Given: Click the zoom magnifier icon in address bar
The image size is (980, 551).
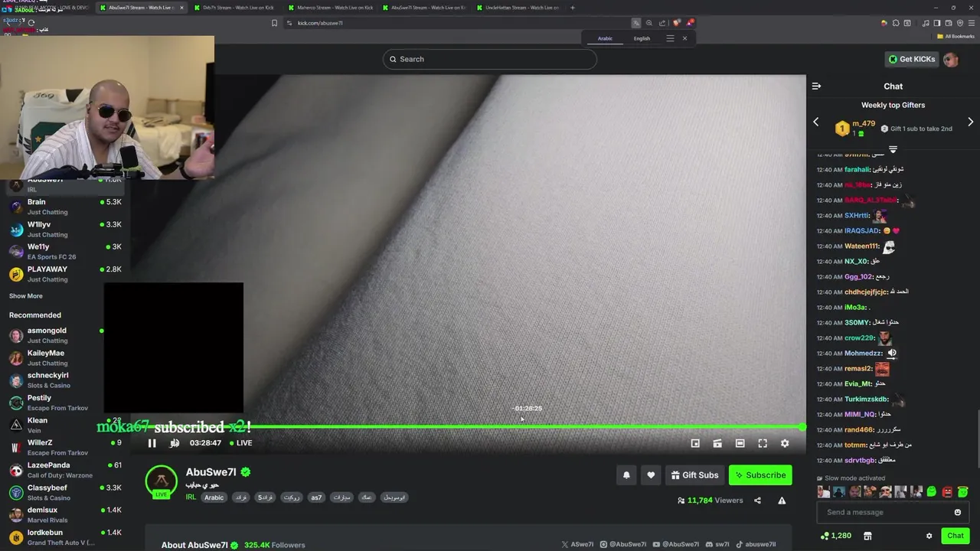Looking at the screenshot, I should click(x=649, y=23).
